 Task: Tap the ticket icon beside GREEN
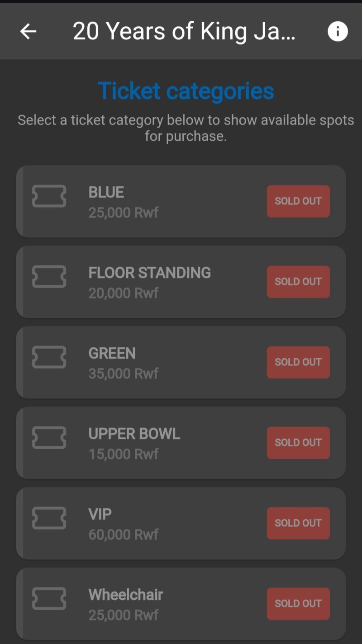[49, 357]
